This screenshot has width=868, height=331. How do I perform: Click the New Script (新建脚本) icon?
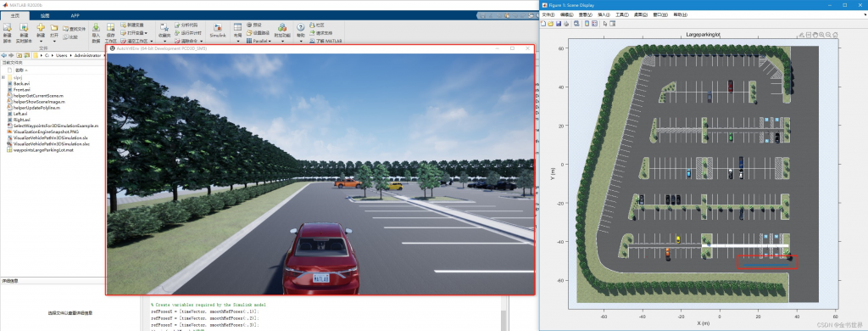(7, 33)
